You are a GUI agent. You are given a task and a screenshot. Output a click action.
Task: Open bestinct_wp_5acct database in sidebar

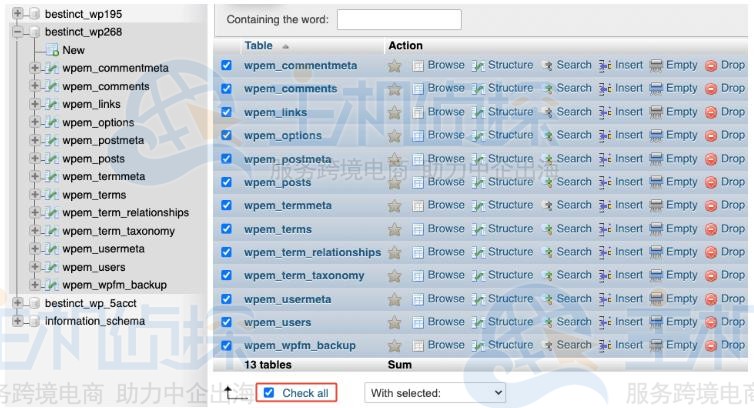click(x=90, y=304)
